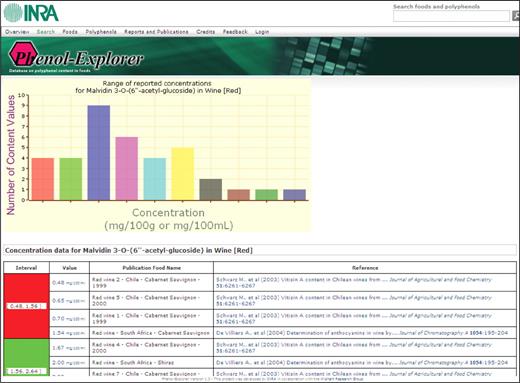Open the Overview menu item
Viewport: 520px width, 383px height.
click(17, 32)
